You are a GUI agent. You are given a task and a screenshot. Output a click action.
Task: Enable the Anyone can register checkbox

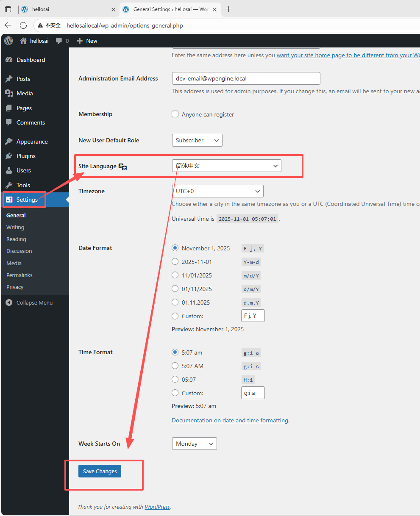click(175, 114)
